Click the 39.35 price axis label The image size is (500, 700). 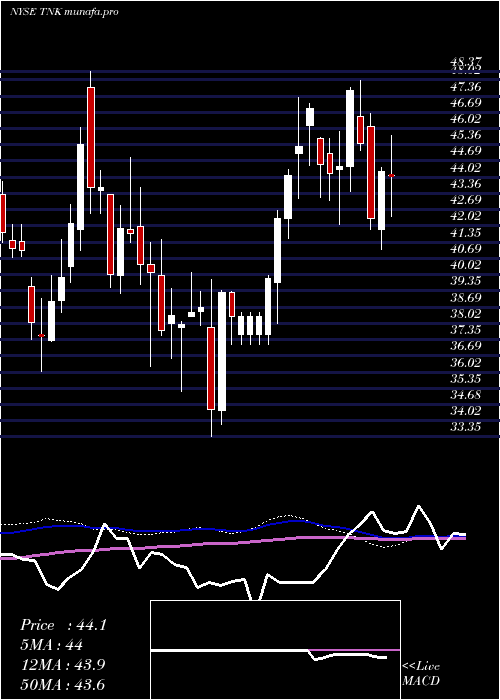[466, 280]
